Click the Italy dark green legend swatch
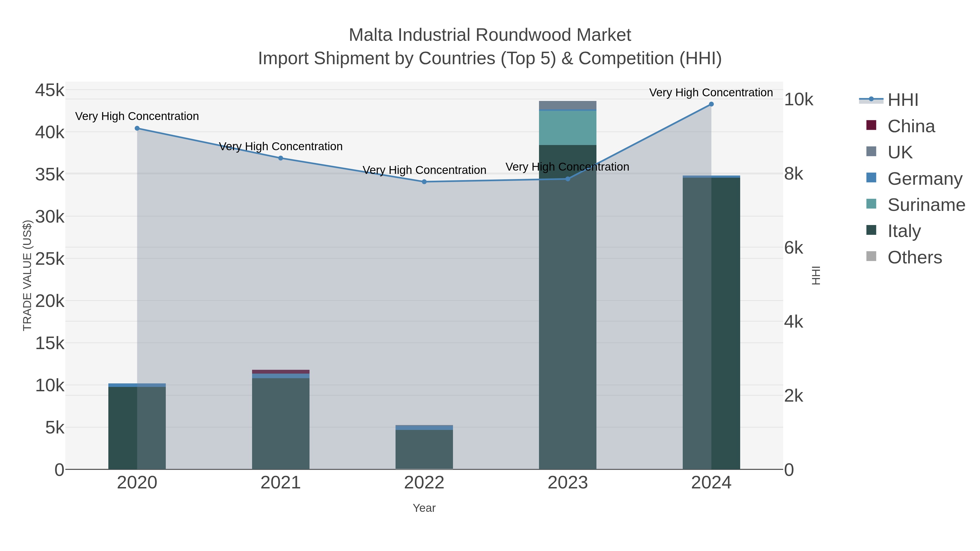Screen dimensions: 980x551 [871, 230]
